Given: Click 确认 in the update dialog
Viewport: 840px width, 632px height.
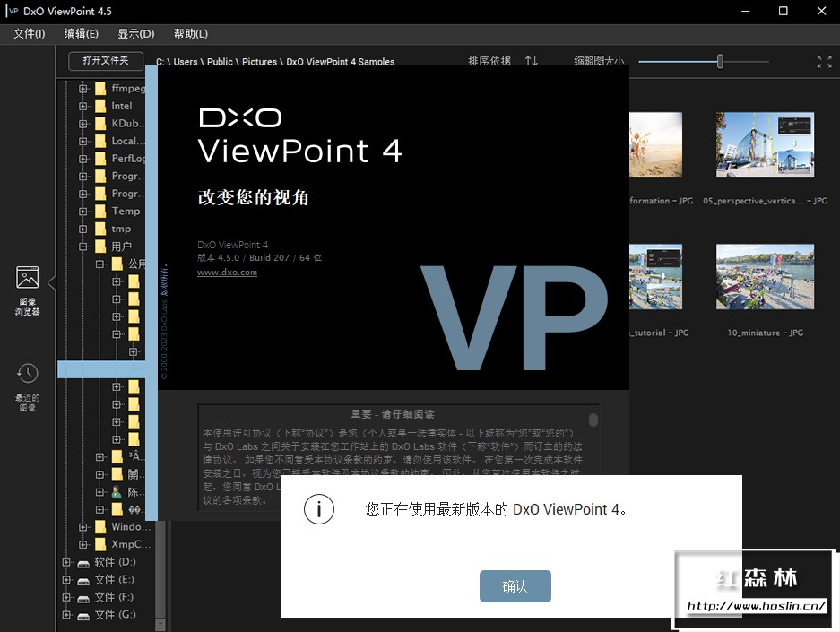Looking at the screenshot, I should tap(515, 586).
